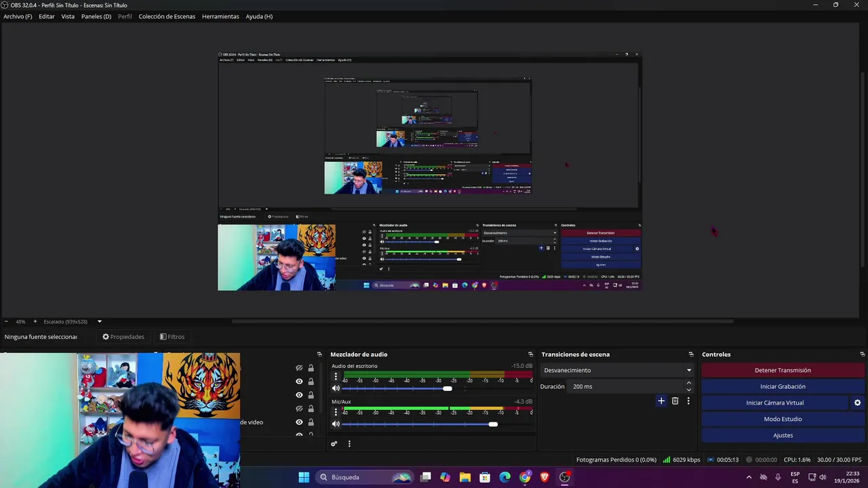
Task: Open the three-dot menu for Mic/Aux
Action: [x=335, y=412]
